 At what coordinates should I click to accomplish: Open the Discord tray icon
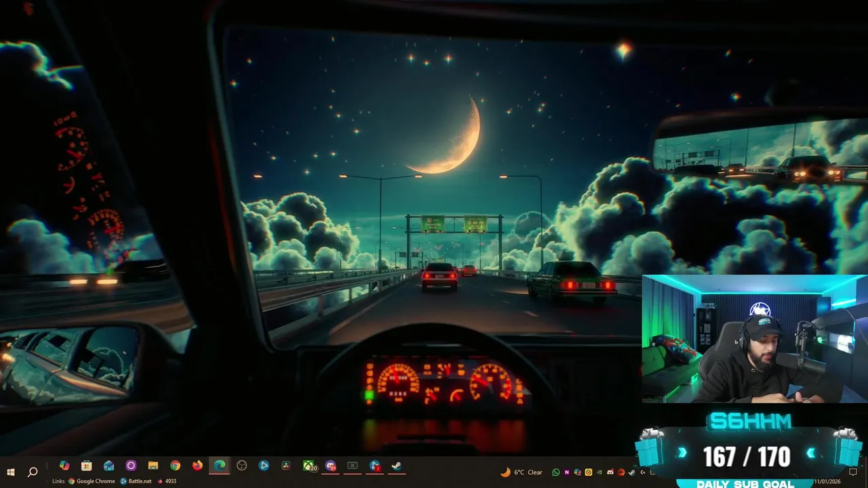(610, 472)
